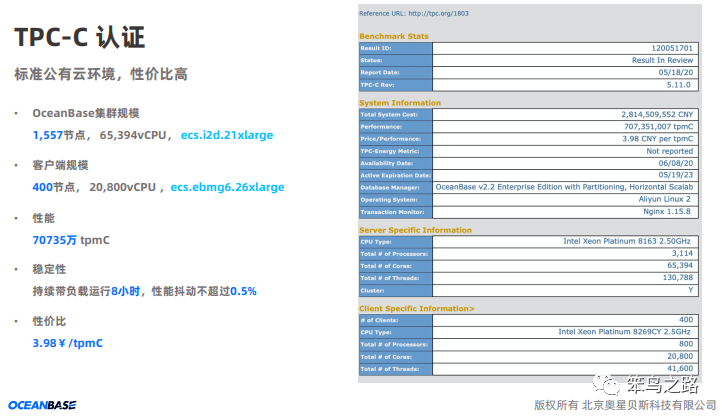Image resolution: width=722 pixels, height=417 pixels.
Task: Click the '# of Clients:' row label
Action: (379, 320)
